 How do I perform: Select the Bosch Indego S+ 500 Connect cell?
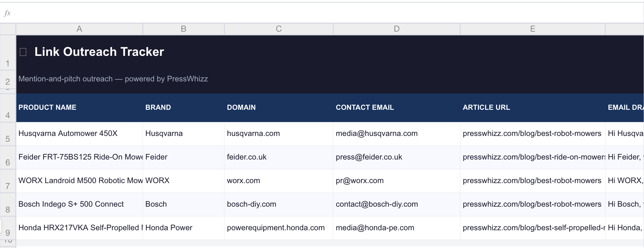[71, 204]
